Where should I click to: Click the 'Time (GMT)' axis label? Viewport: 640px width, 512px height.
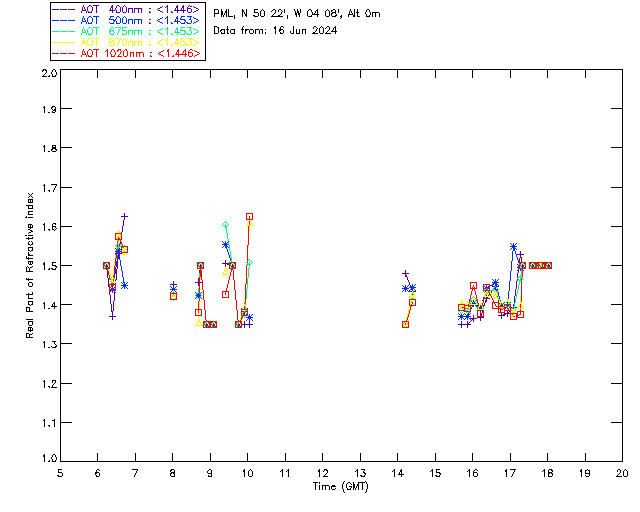[342, 487]
